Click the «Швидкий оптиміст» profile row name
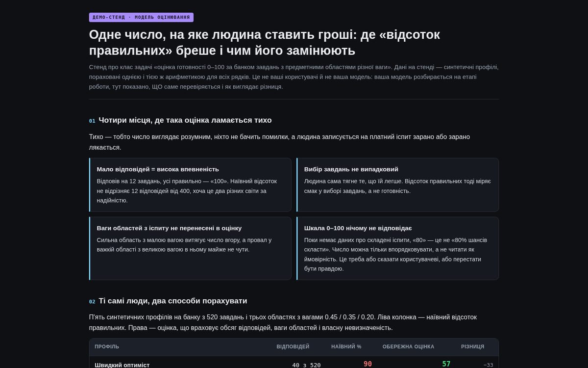Image resolution: width=588 pixels, height=368 pixels. coord(122,365)
